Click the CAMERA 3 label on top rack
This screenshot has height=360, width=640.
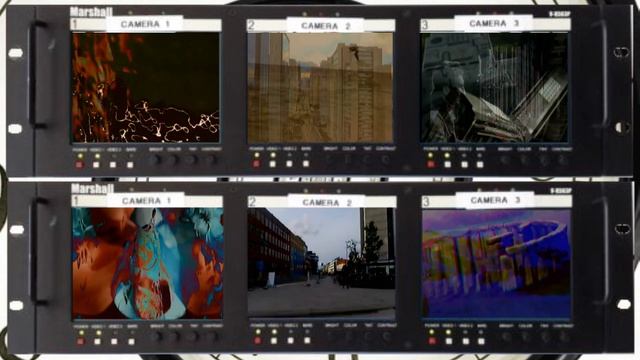click(493, 23)
